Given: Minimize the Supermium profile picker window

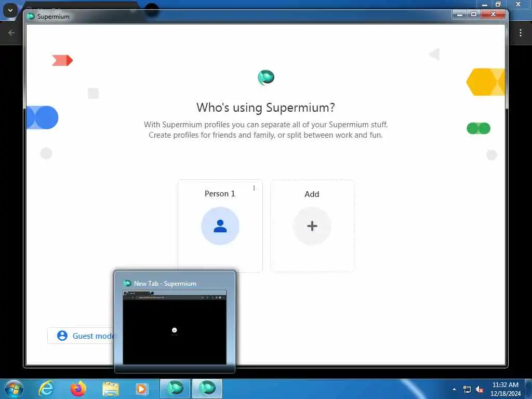Looking at the screenshot, I should click(460, 14).
